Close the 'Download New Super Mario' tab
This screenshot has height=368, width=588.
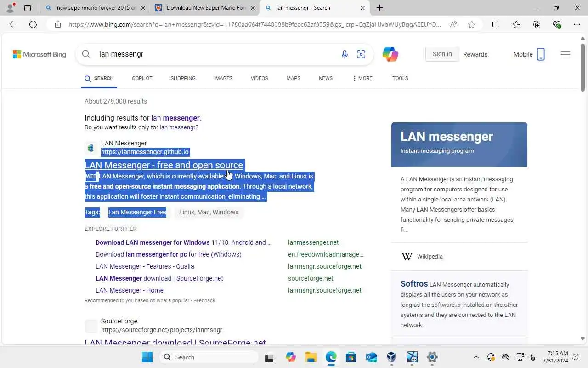pyautogui.click(x=253, y=8)
